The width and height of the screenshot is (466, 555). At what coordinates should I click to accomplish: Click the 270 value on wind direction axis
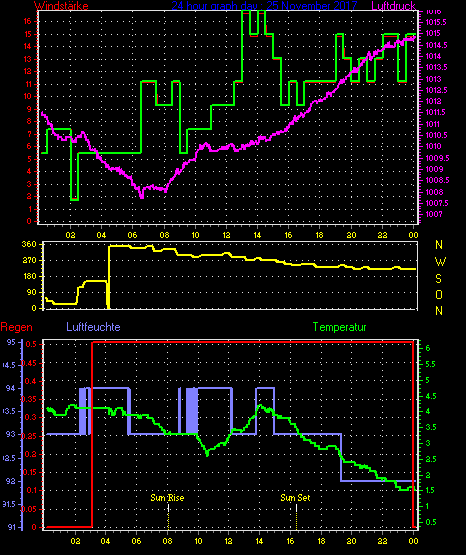coord(29,261)
